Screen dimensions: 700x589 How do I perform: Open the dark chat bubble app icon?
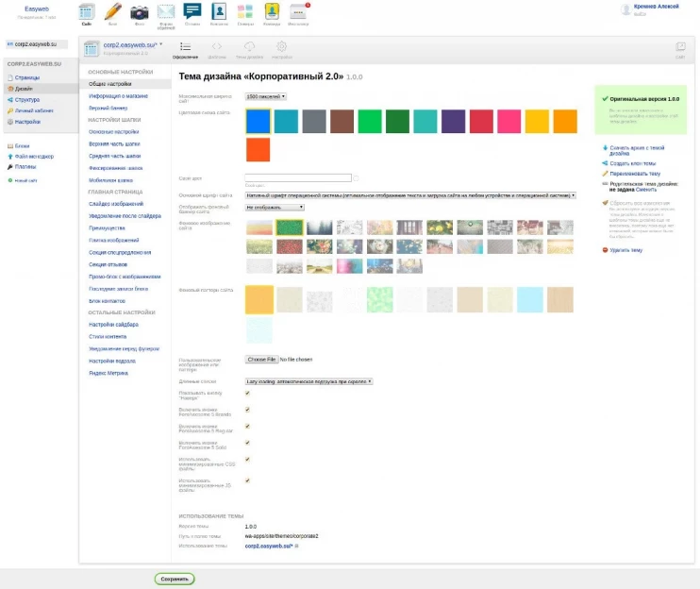point(192,13)
